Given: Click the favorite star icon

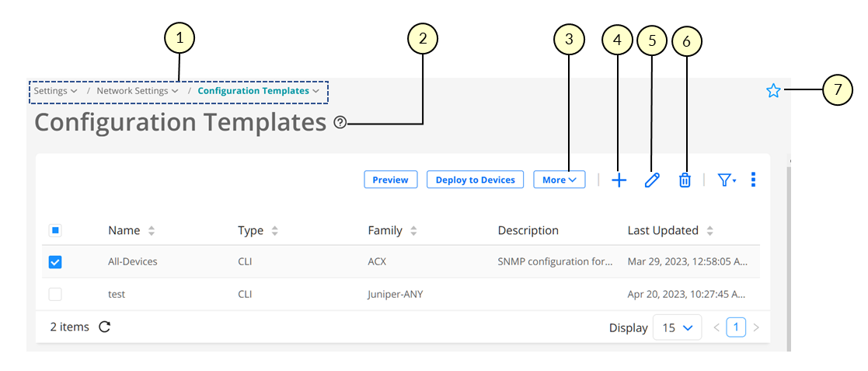Looking at the screenshot, I should click(x=773, y=91).
